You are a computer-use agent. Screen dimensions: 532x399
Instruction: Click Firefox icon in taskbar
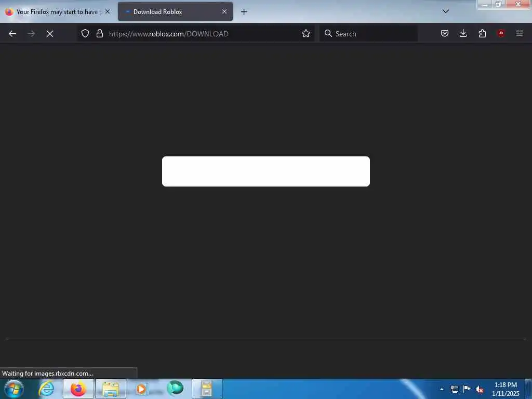coord(78,389)
